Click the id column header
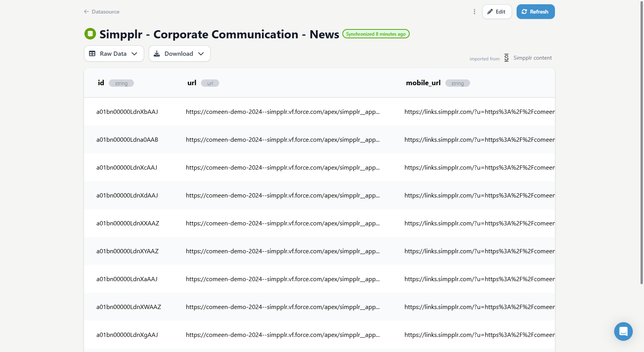644x352 pixels. [101, 82]
